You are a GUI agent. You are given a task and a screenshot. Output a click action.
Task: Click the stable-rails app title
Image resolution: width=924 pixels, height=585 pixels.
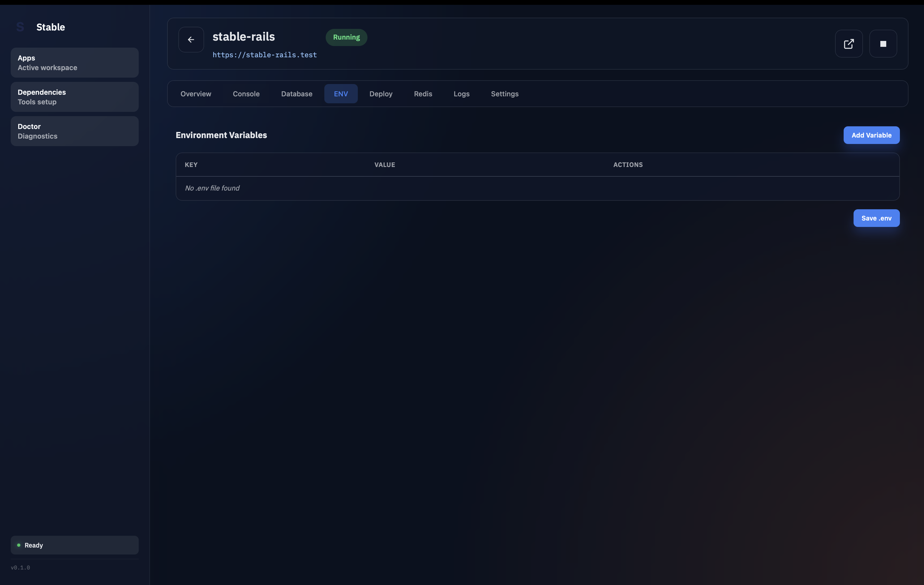pos(244,37)
